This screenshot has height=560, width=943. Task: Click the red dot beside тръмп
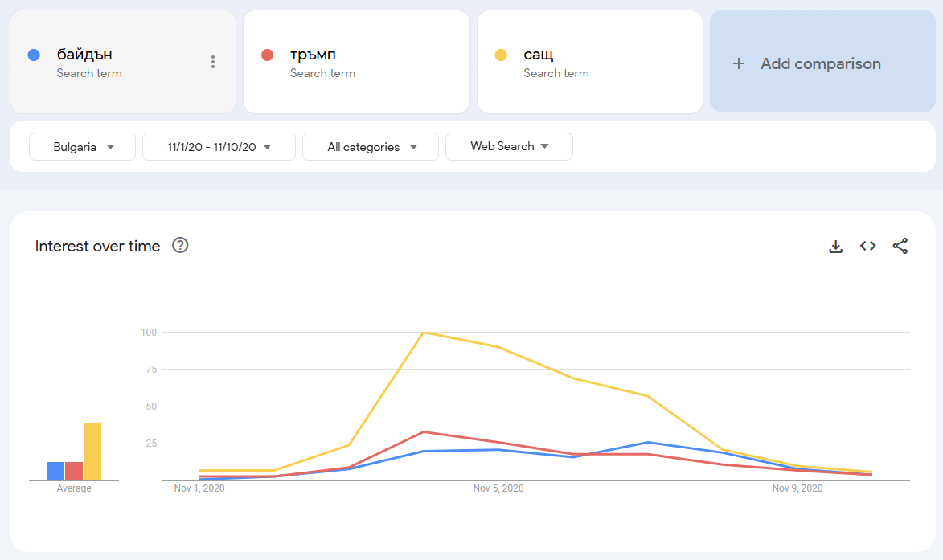tap(268, 55)
